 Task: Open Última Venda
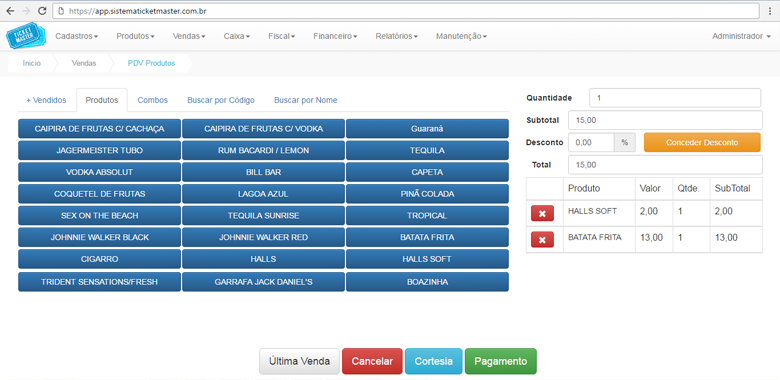(299, 361)
